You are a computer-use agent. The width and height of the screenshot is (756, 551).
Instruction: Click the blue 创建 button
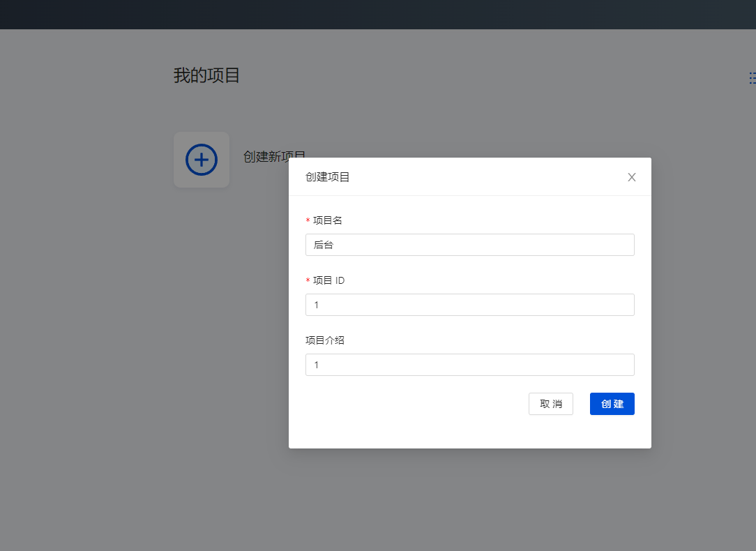(612, 404)
